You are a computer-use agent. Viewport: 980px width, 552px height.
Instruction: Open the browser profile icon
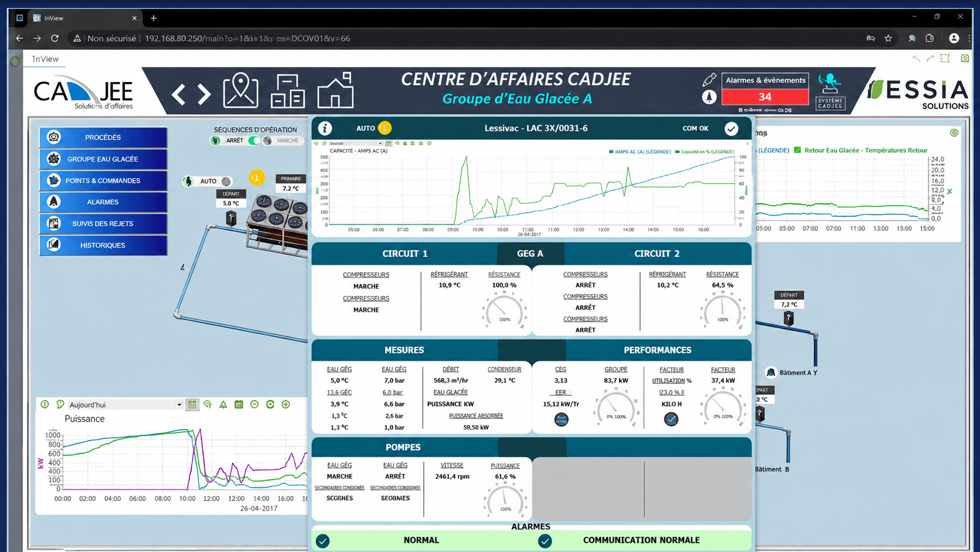[x=954, y=38]
